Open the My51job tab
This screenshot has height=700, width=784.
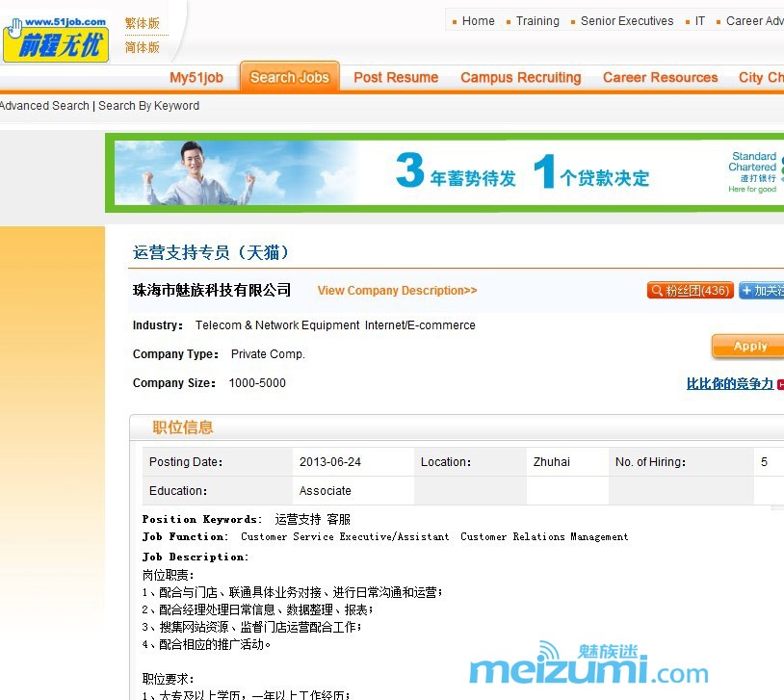[196, 77]
